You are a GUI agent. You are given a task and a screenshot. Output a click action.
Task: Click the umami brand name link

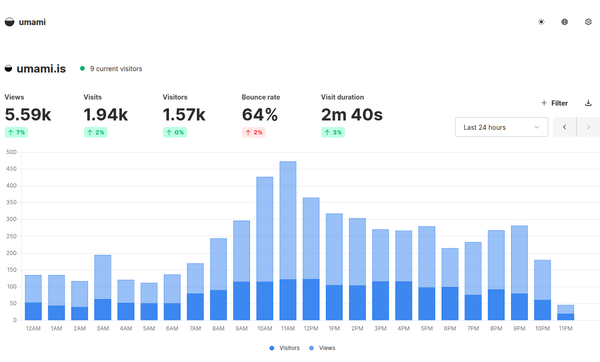pos(32,22)
